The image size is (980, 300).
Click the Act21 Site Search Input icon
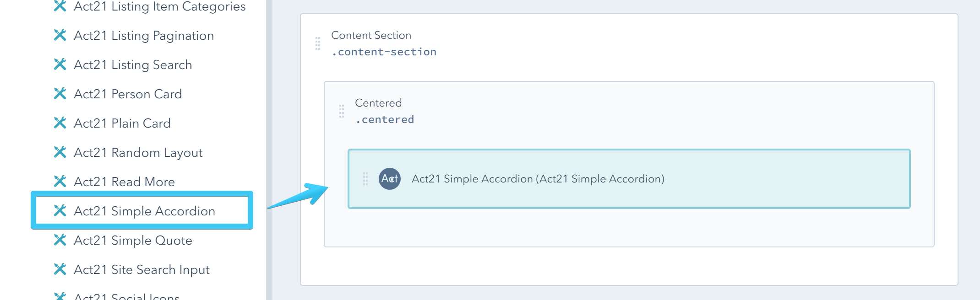coord(60,269)
